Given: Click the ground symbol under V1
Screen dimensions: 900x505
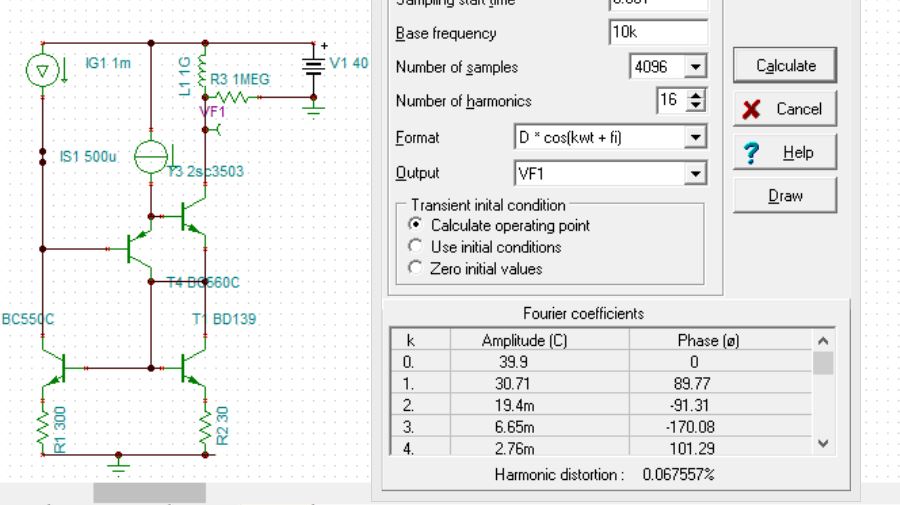Looking at the screenshot, I should click(x=313, y=108).
